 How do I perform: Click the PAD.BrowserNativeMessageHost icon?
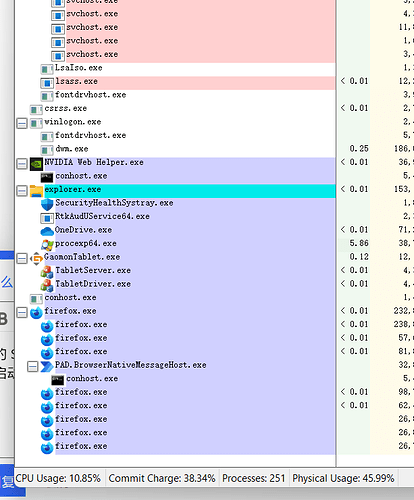coord(47,367)
